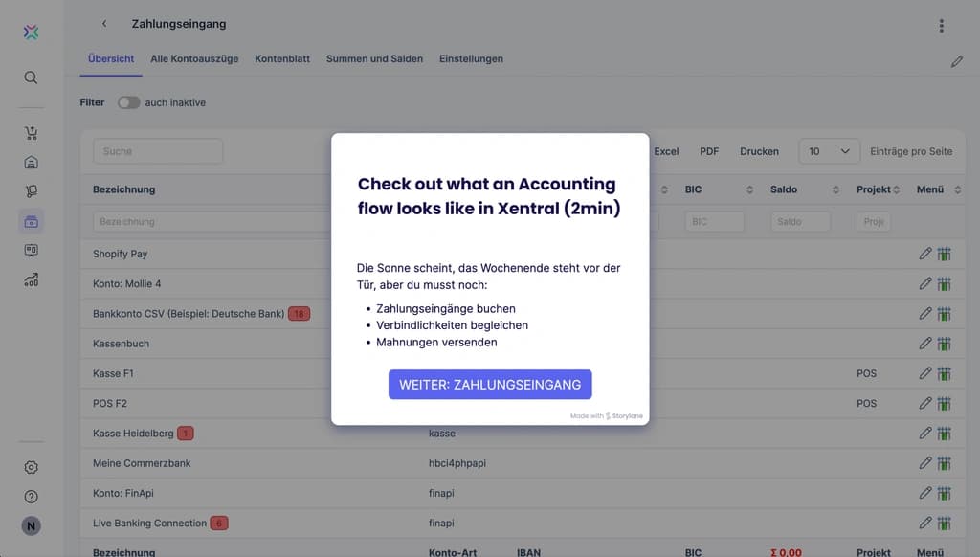The image size is (980, 557).
Task: Open the table icon for POS F2
Action: [944, 404]
